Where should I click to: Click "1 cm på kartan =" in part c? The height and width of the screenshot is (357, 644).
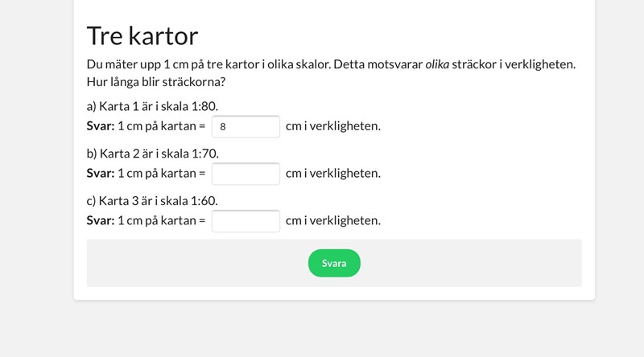click(x=162, y=220)
